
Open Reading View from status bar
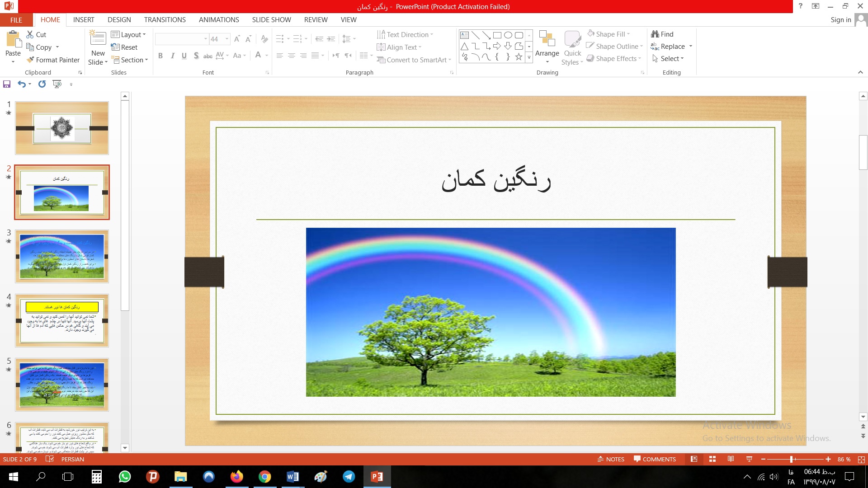tap(731, 459)
